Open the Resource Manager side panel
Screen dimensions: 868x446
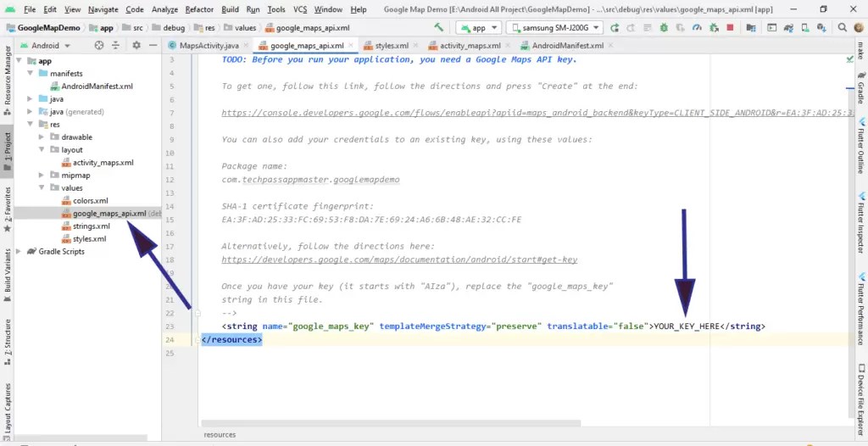(7, 80)
